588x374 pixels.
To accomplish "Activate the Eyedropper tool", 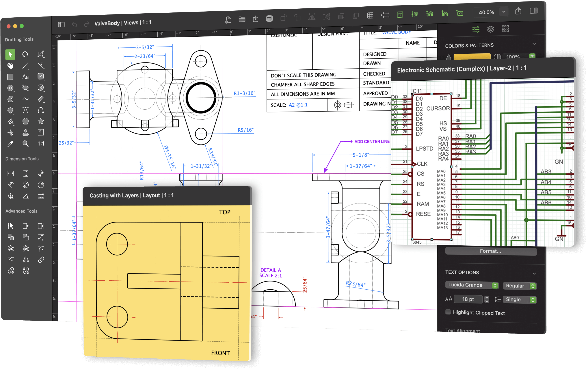I will click(x=10, y=144).
